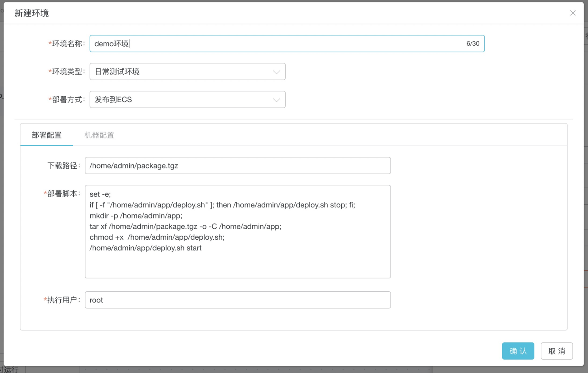Click the 下载路径 input field
The height and width of the screenshot is (373, 588).
pyautogui.click(x=238, y=166)
